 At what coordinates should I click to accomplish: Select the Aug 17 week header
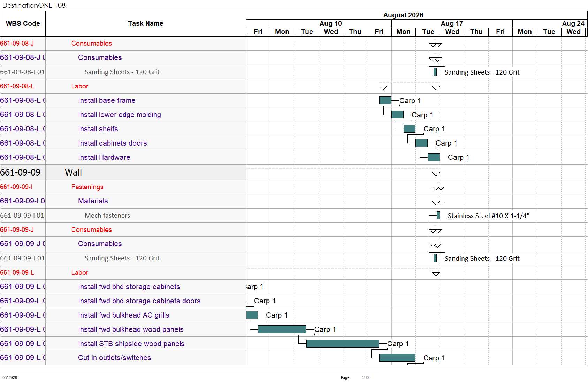[452, 23]
